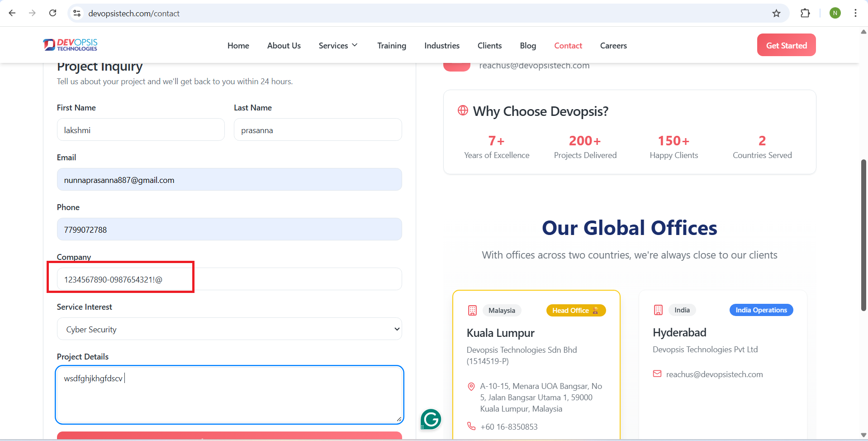Screen dimensions: 868x441
Task: Expand the Services navigation dropdown
Action: point(338,46)
